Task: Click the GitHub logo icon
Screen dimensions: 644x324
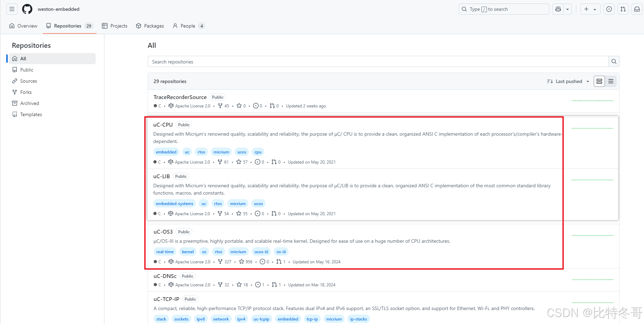Action: click(x=27, y=9)
